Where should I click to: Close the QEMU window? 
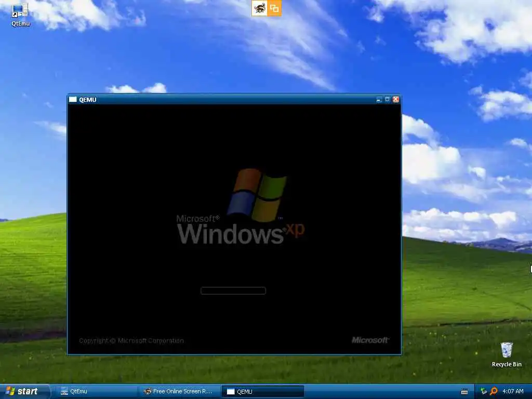tap(395, 99)
